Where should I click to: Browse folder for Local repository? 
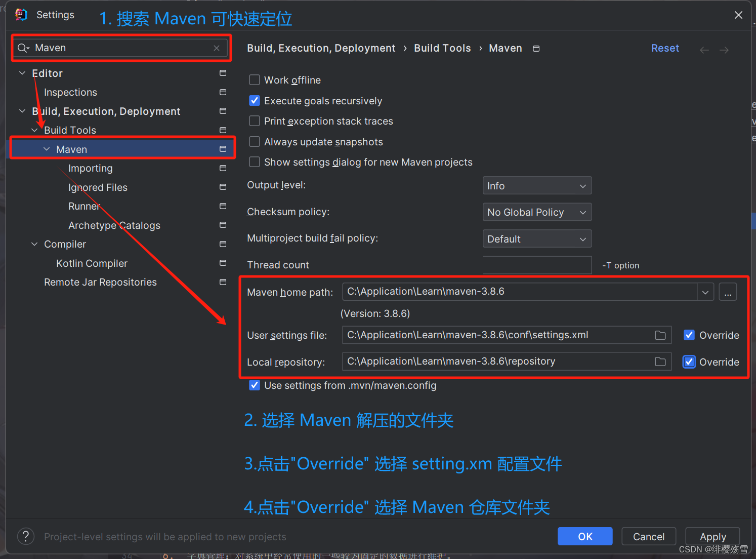pyautogui.click(x=660, y=362)
